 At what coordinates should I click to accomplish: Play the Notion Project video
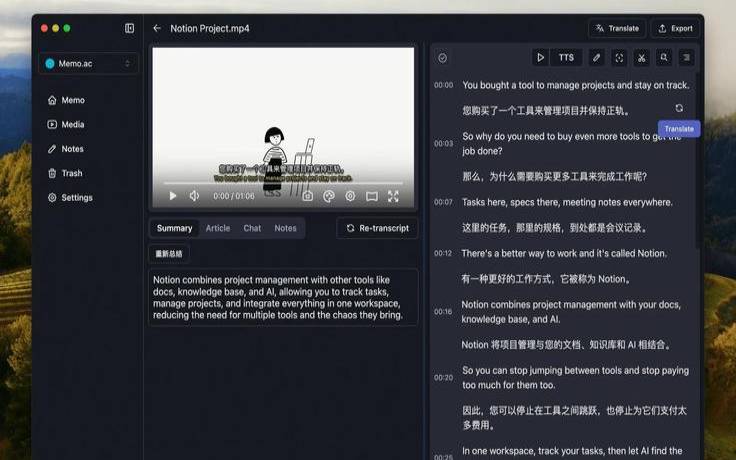[173, 196]
